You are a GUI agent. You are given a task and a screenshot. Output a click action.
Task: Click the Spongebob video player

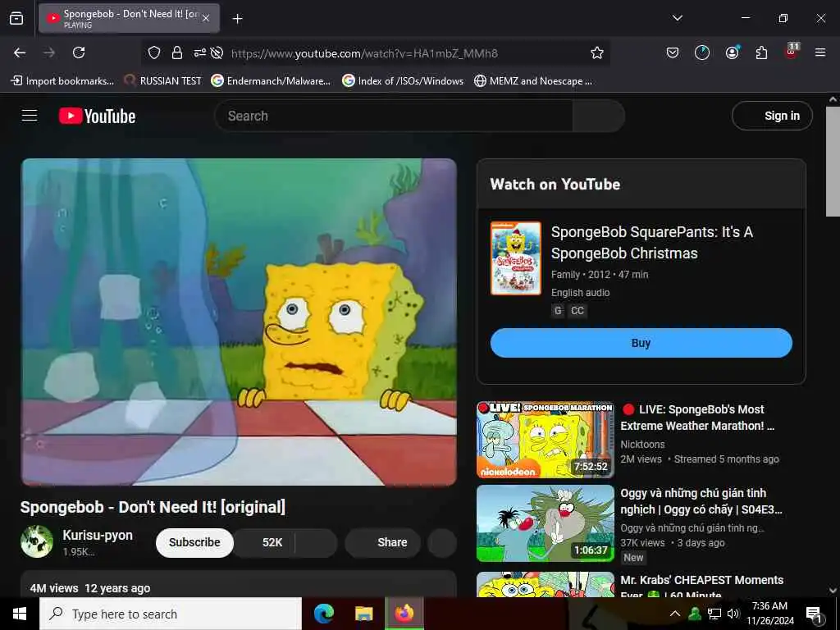(x=239, y=322)
